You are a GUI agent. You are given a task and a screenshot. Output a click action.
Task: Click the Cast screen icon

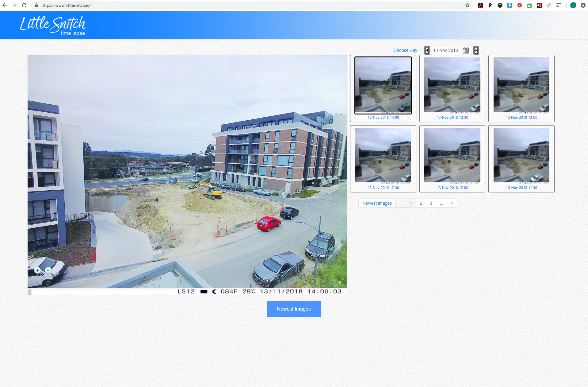coord(559,5)
